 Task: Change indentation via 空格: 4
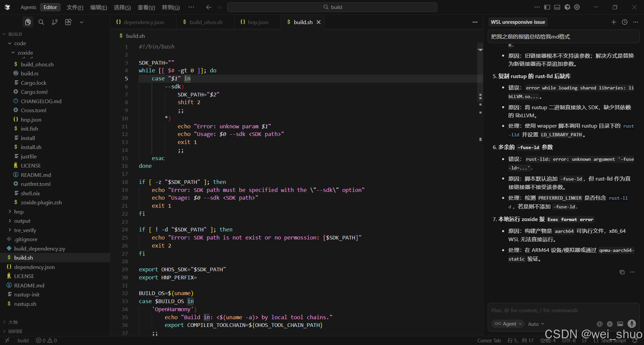pyautogui.click(x=548, y=340)
